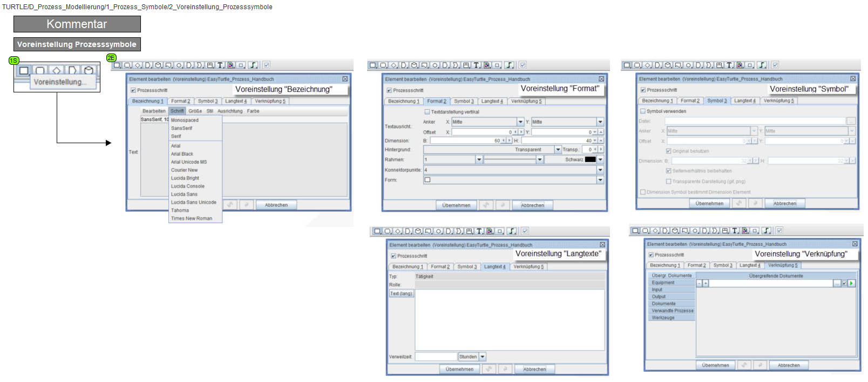Select Equipment in the Verknüpfung list
This screenshot has width=868, height=382.
663,283
